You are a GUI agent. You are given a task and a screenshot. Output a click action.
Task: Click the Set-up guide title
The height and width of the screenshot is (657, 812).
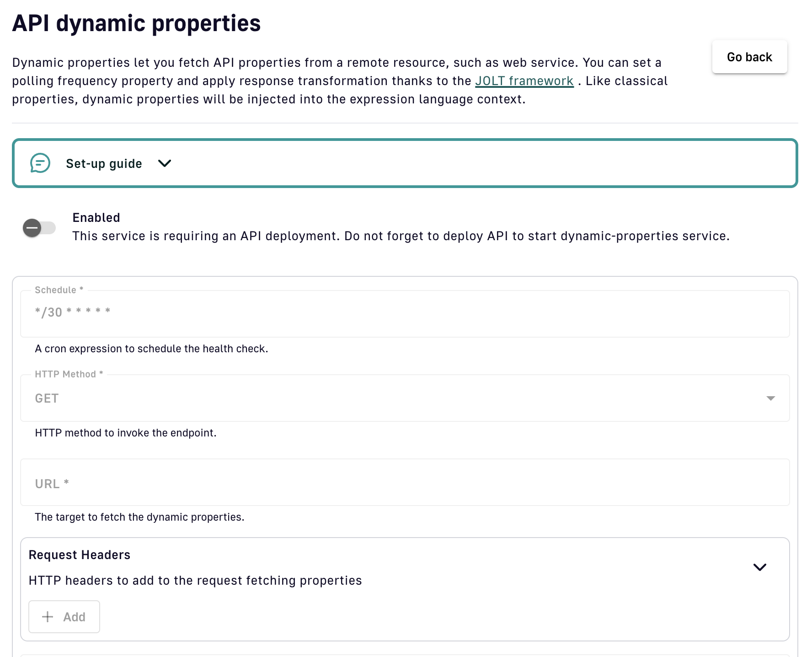click(x=104, y=164)
